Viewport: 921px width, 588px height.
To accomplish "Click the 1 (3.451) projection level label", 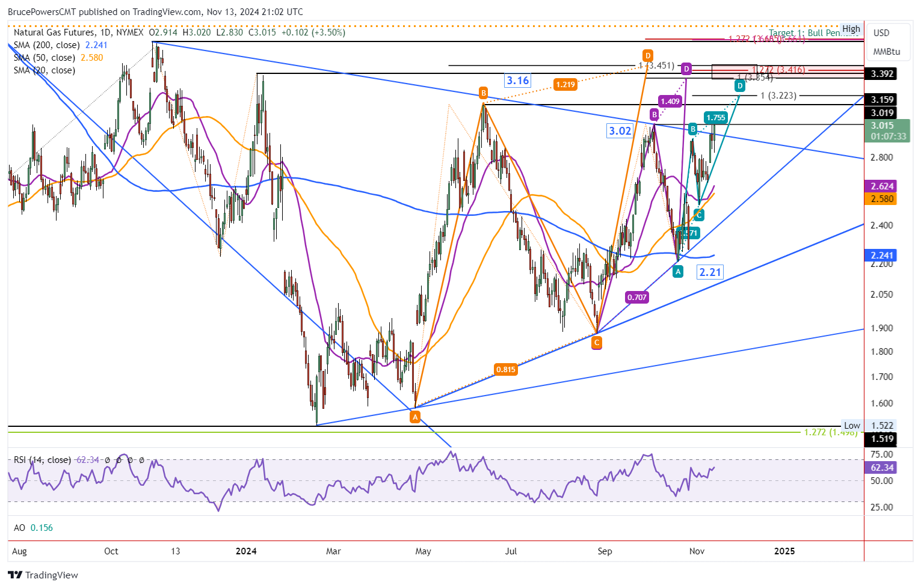I will pyautogui.click(x=656, y=66).
